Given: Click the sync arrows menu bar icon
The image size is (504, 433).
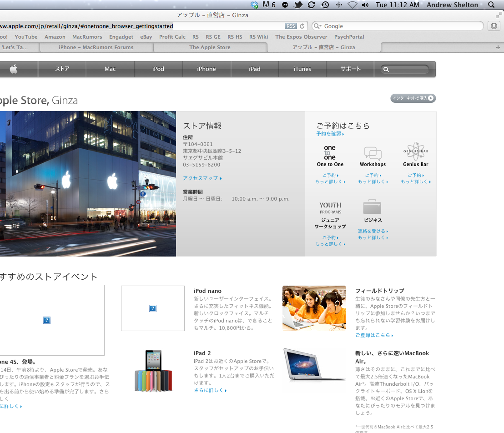Looking at the screenshot, I should point(311,5).
